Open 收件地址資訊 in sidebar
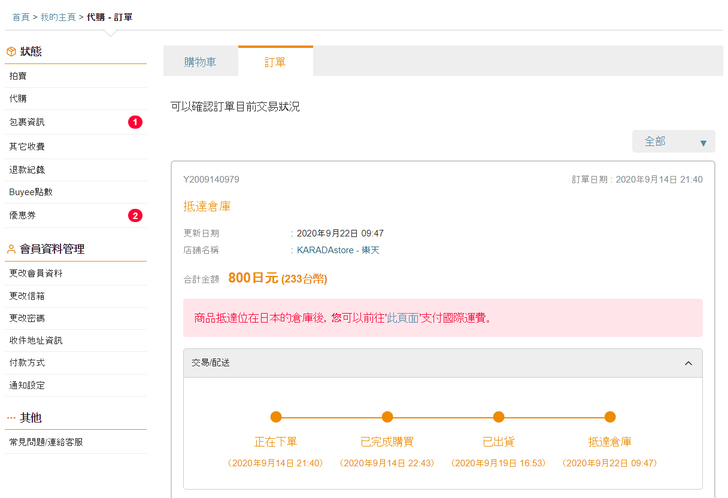Viewport: 728px width, 498px height. 36,340
